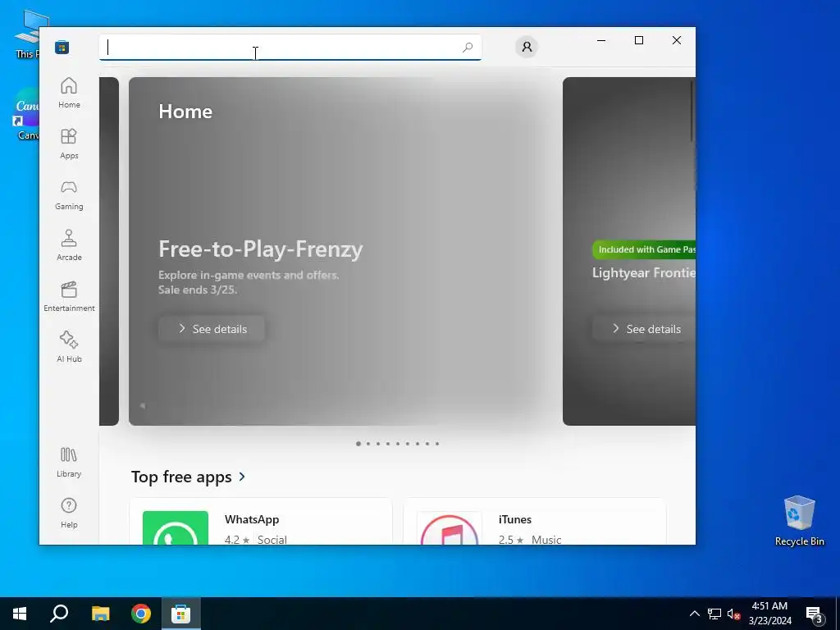The image size is (840, 630).
Task: See details for Free-to-Play-Frenzy
Action: point(212,329)
